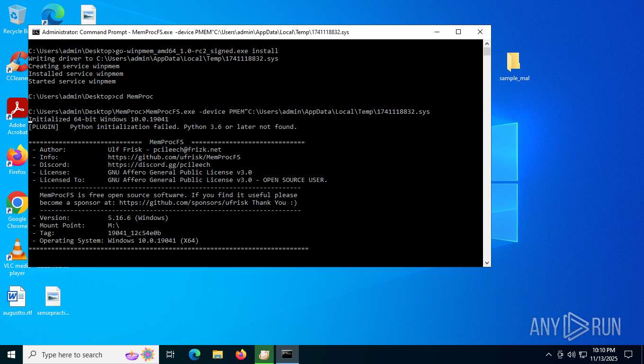Click the Mount Point value M:\
Image resolution: width=644 pixels, height=364 pixels.
tap(114, 226)
